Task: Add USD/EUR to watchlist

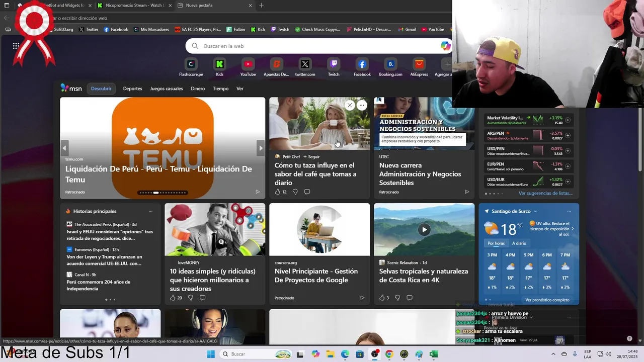Action: tap(568, 181)
